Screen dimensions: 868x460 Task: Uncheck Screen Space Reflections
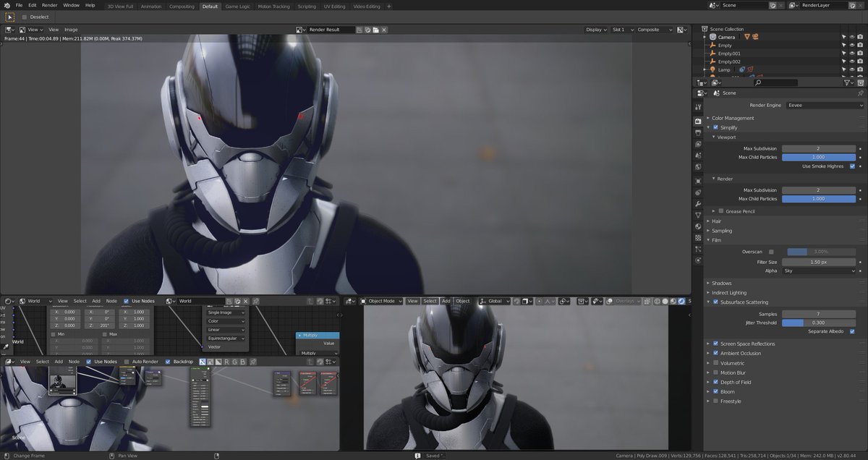tap(716, 344)
